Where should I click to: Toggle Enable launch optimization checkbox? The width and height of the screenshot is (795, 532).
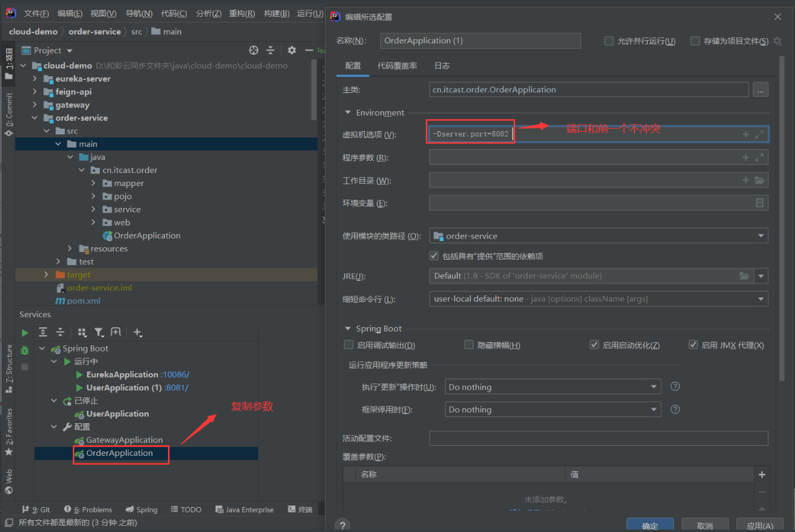(x=595, y=345)
